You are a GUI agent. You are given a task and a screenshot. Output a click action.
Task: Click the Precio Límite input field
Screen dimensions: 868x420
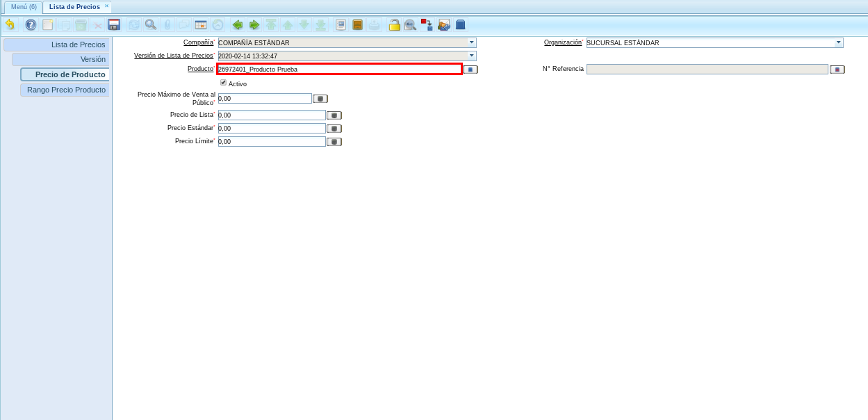tap(271, 142)
